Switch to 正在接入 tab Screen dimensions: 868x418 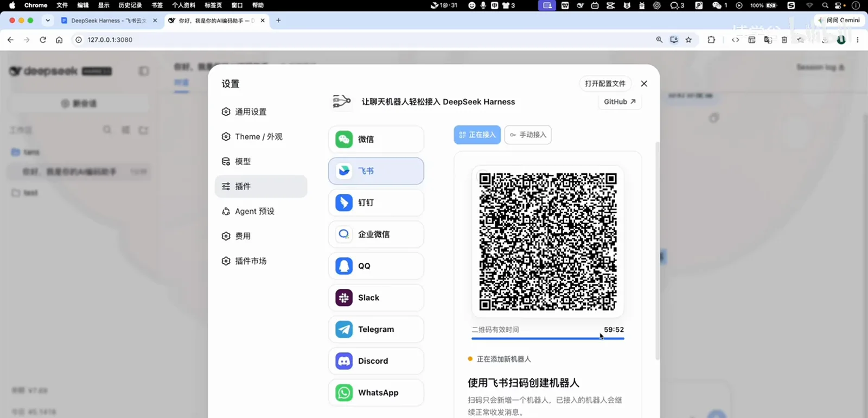(x=477, y=135)
